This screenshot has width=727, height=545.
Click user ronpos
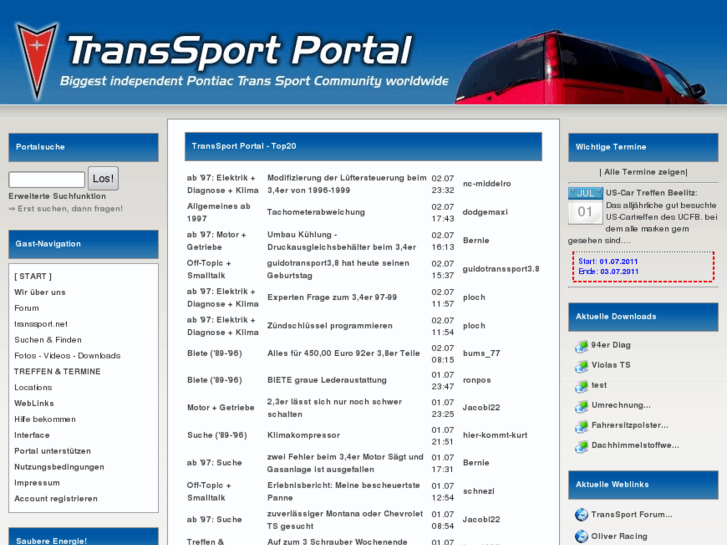[477, 380]
